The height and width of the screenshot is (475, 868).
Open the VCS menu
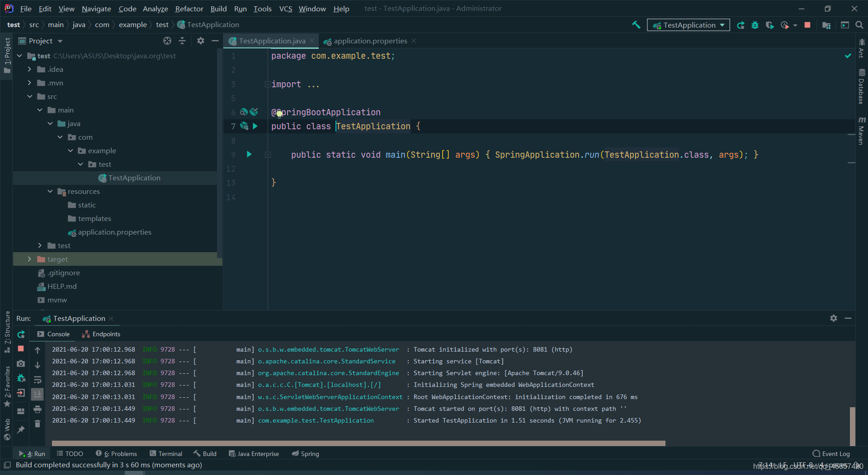tap(286, 9)
